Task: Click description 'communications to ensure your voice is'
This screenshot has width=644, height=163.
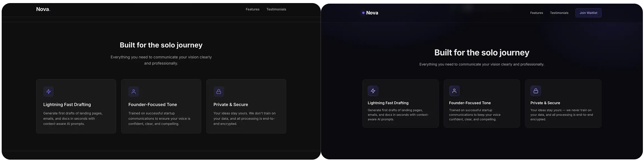Action: coord(159,118)
